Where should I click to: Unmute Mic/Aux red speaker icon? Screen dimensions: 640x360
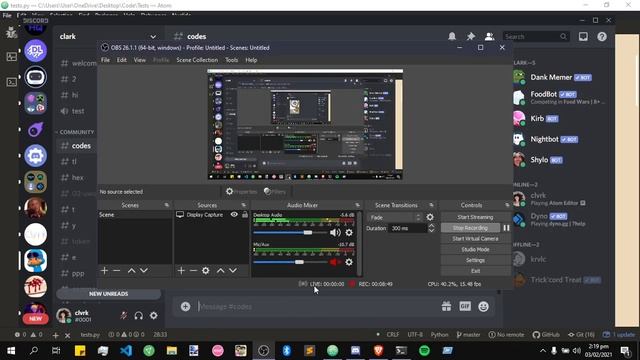[x=335, y=262]
